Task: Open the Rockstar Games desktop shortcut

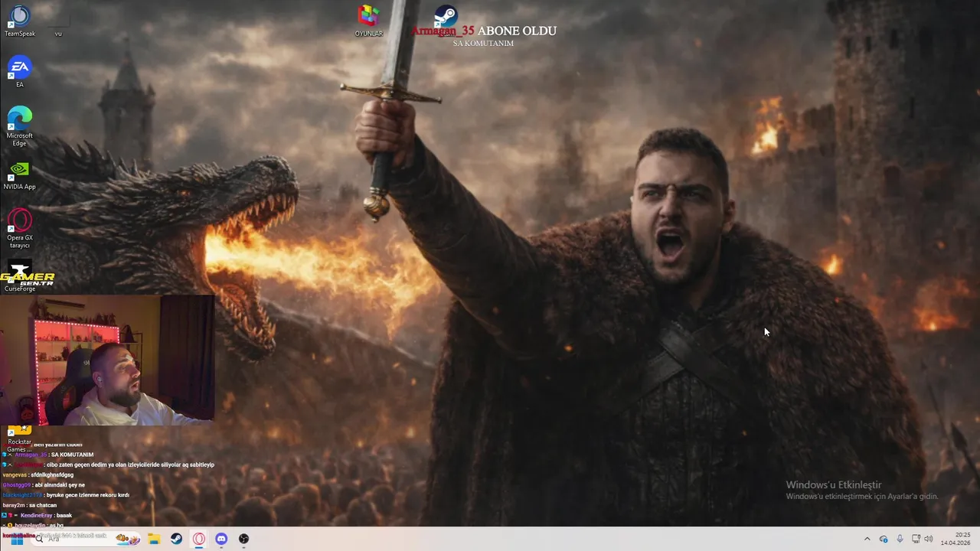Action: [20, 438]
